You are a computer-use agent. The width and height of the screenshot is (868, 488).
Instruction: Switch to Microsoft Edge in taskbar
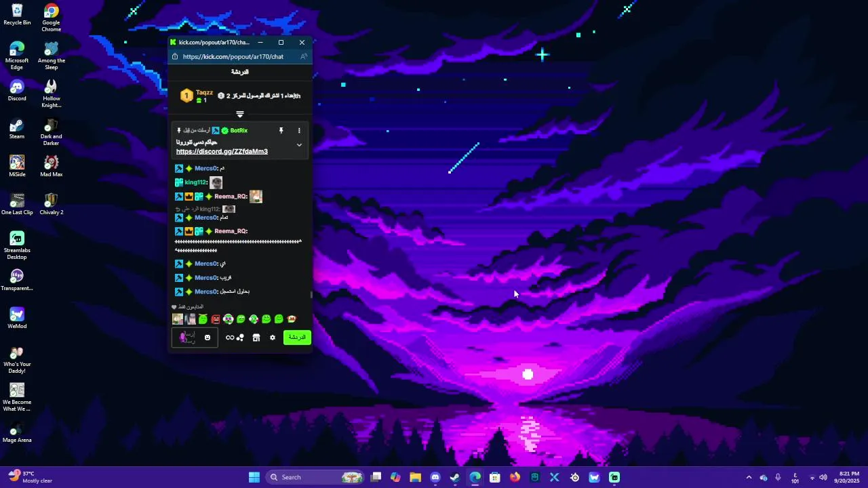click(475, 477)
